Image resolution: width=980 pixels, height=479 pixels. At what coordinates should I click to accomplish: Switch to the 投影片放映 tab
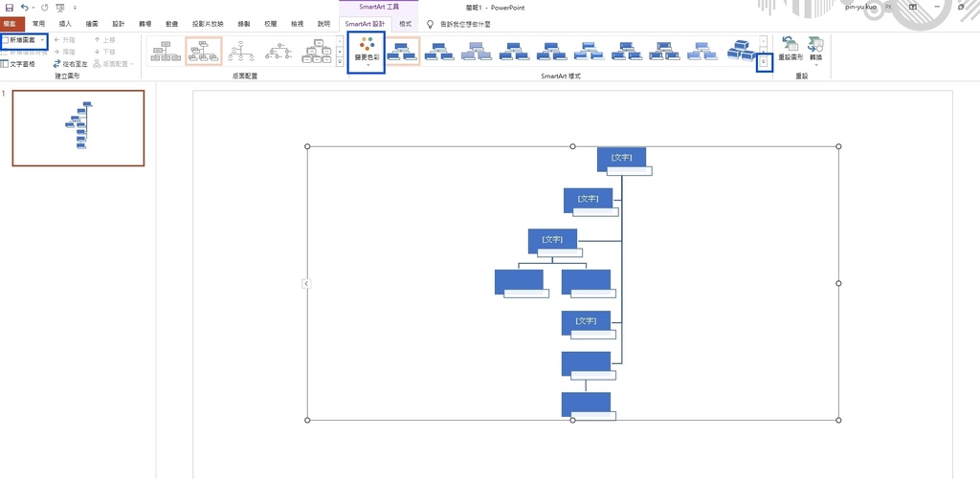[208, 24]
